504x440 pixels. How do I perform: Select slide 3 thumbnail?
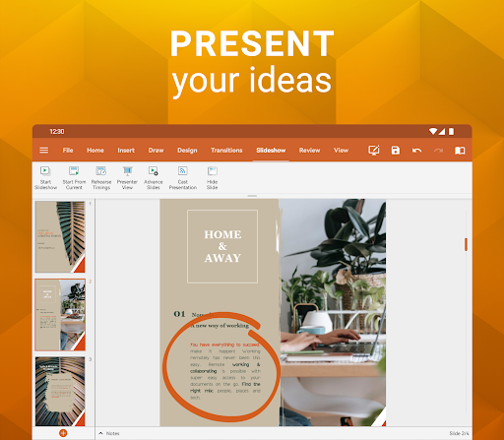point(60,392)
